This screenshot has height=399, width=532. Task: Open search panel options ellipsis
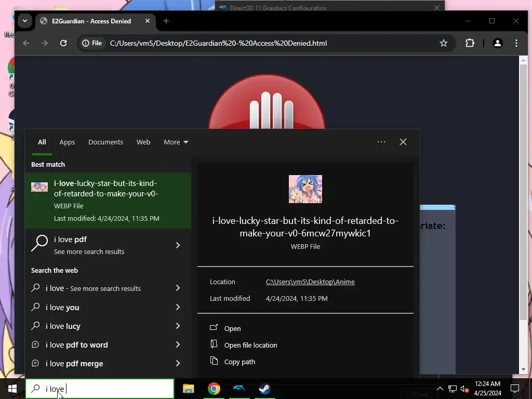pyautogui.click(x=381, y=142)
